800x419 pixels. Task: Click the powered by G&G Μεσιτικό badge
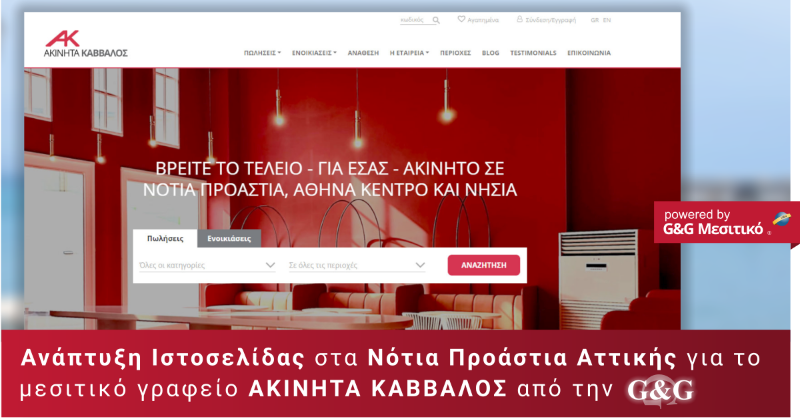727,222
